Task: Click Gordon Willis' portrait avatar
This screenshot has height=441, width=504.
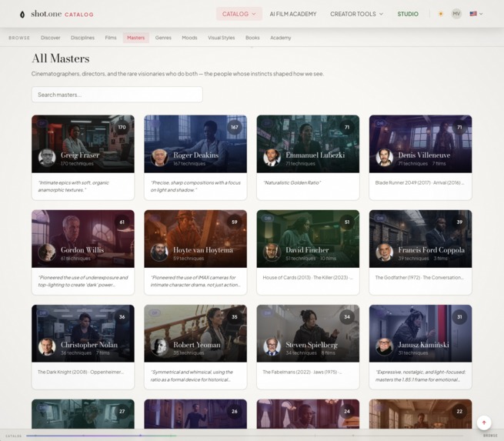Action: (x=47, y=252)
